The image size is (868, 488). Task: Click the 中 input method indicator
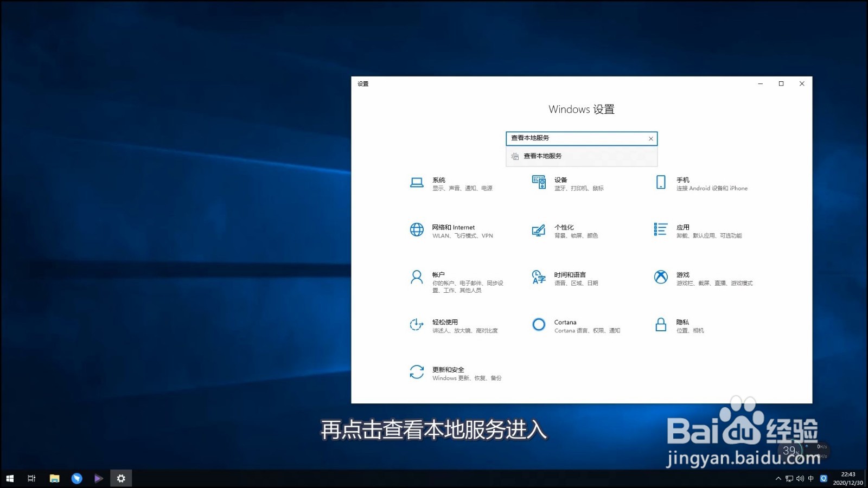[810, 478]
